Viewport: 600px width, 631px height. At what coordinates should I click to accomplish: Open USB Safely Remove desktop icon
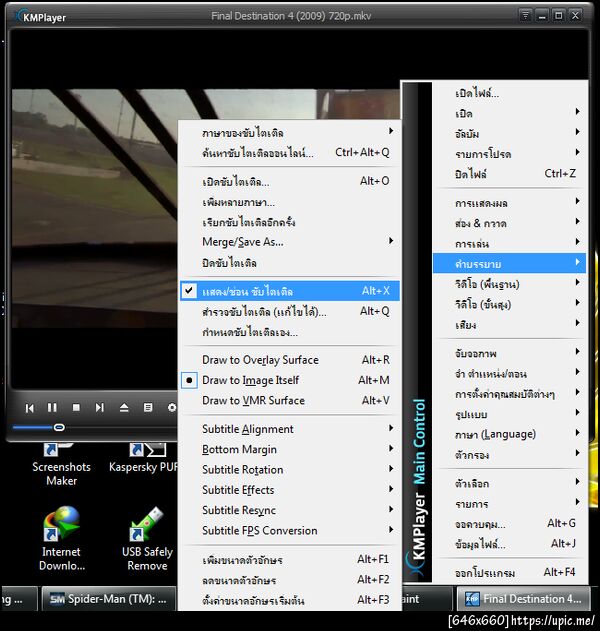tap(147, 538)
